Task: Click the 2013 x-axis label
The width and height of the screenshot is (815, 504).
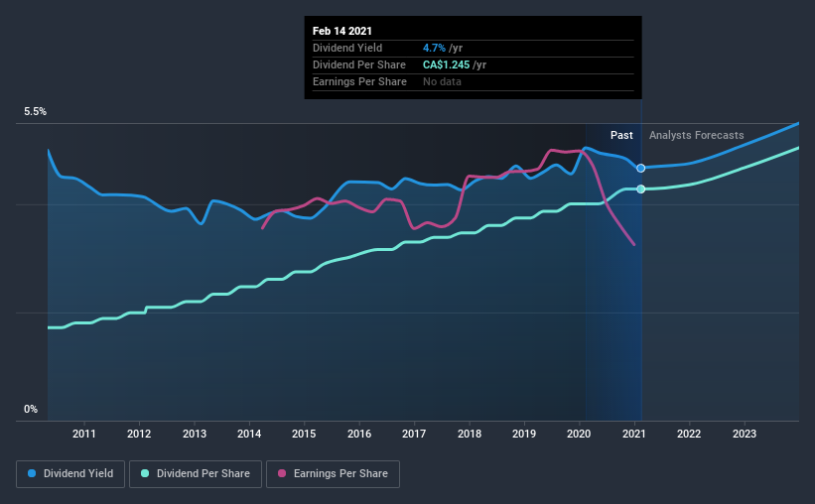Action: point(195,434)
